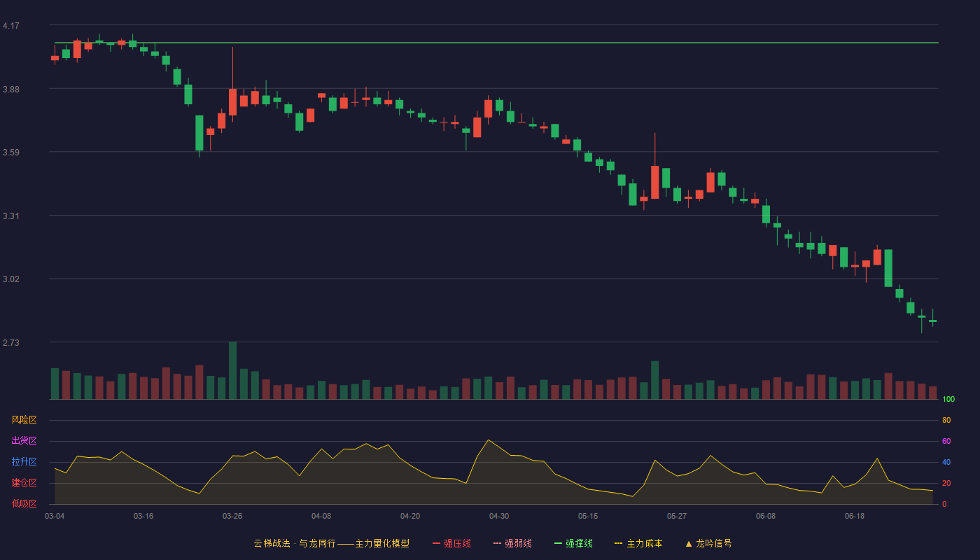Click the 低吸区 zone label
980x560 pixels.
click(24, 503)
